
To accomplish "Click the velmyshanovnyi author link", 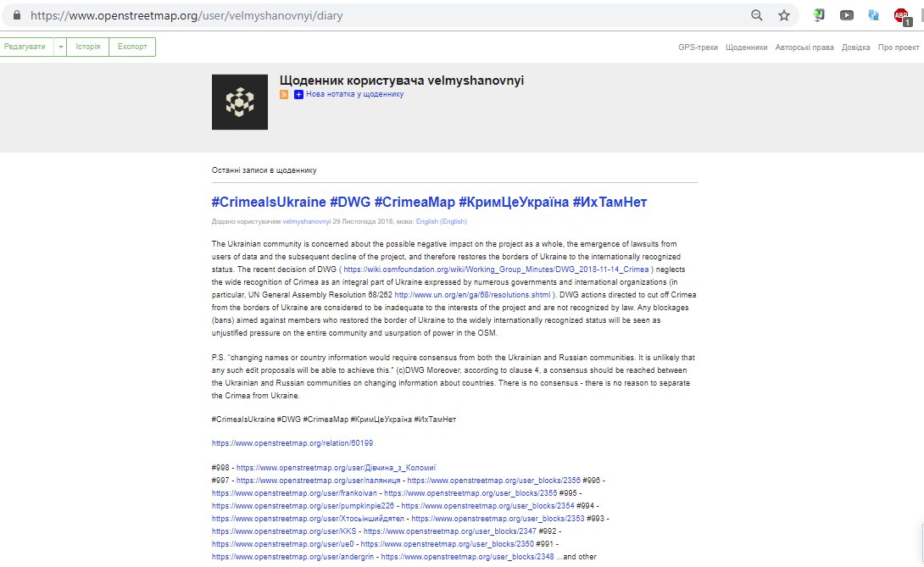I will pos(306,221).
